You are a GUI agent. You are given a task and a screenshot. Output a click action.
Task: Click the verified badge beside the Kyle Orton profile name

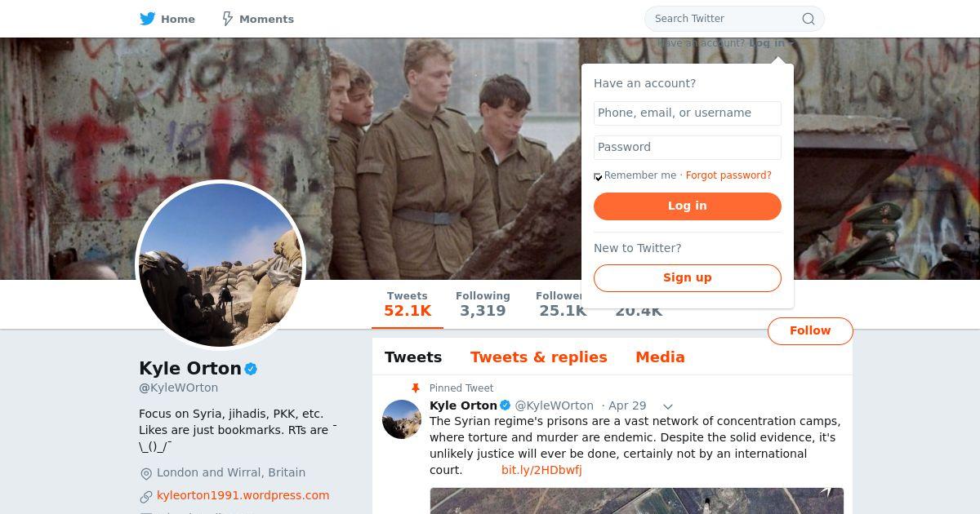coord(252,369)
